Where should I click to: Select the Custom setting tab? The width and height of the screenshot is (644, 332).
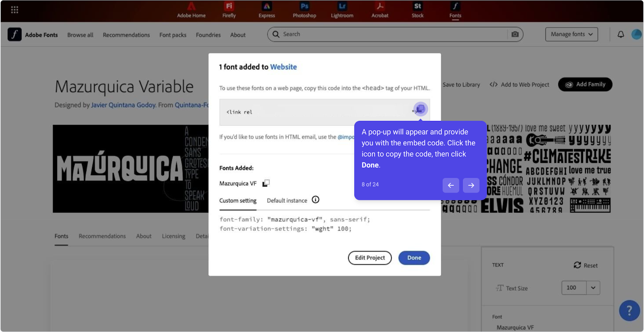point(238,201)
